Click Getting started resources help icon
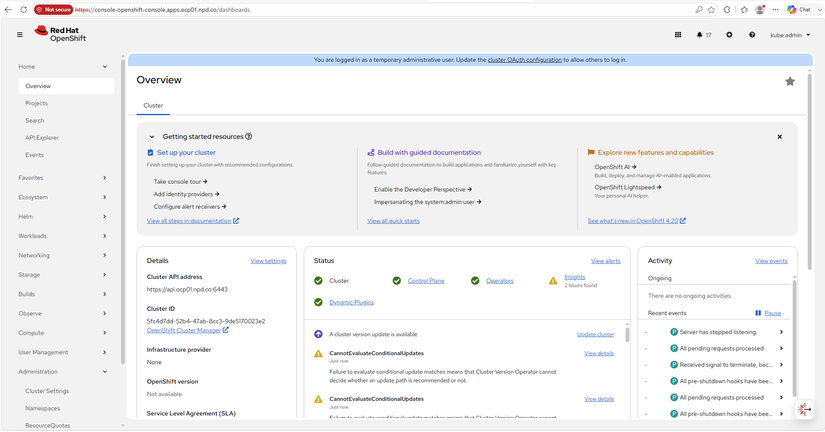The width and height of the screenshot is (825, 432). coord(249,136)
